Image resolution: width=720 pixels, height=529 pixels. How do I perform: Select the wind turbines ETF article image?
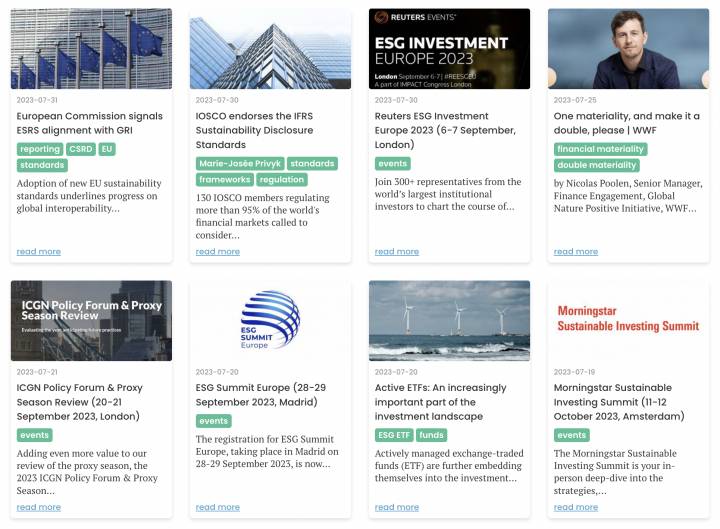pos(449,321)
